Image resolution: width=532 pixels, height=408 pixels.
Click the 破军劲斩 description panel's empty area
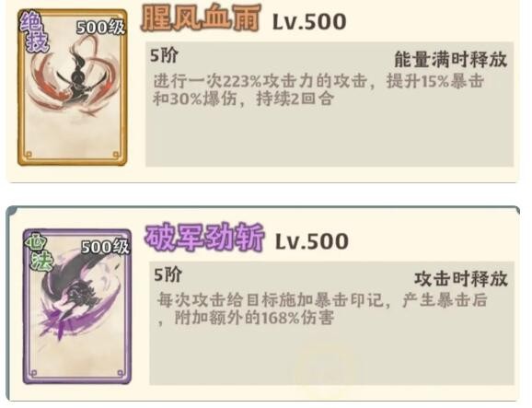[x=332, y=356]
